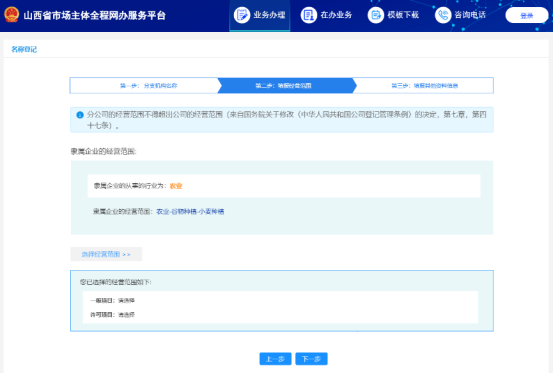Click the 在办业务 clipboard icon
This screenshot has height=373, width=553.
coord(309,15)
